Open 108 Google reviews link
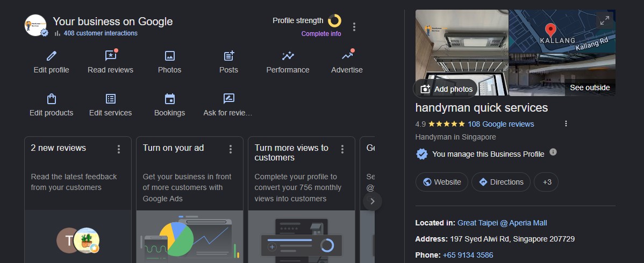The image size is (644, 263). pyautogui.click(x=500, y=124)
